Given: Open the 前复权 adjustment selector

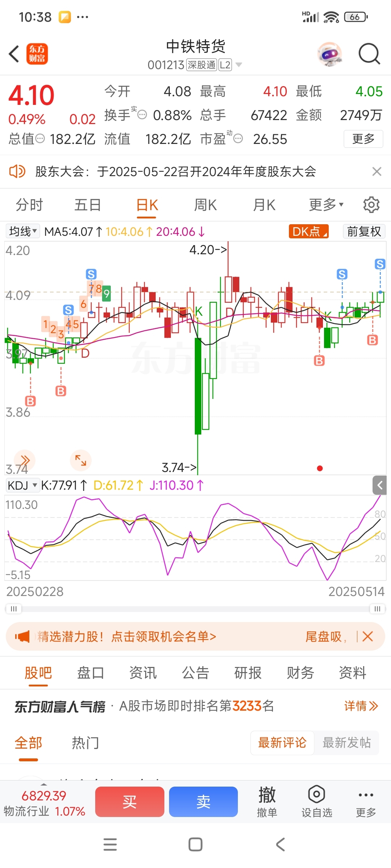Looking at the screenshot, I should click(x=364, y=231).
